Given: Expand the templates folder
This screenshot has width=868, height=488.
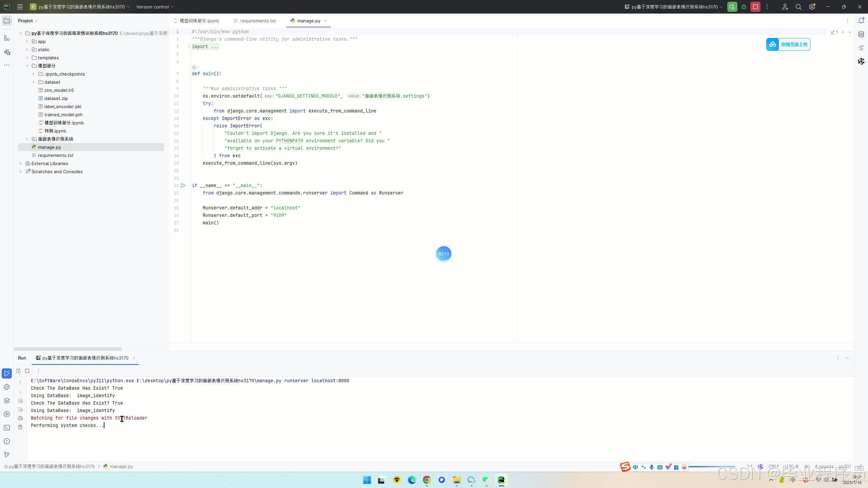Looking at the screenshot, I should tap(27, 58).
